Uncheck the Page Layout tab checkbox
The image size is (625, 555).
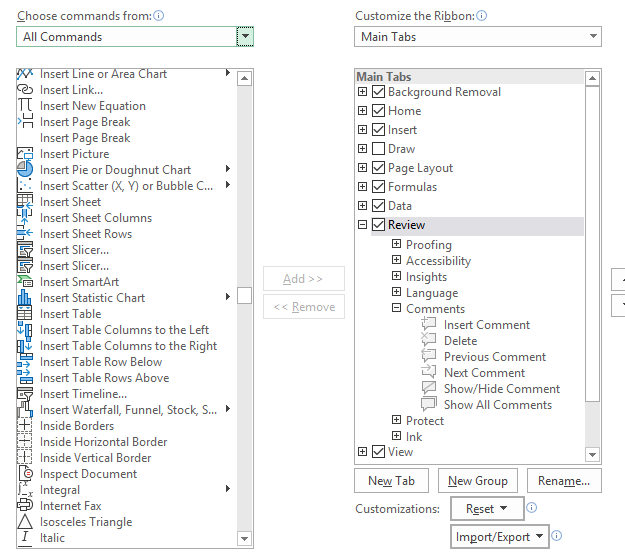click(x=378, y=168)
